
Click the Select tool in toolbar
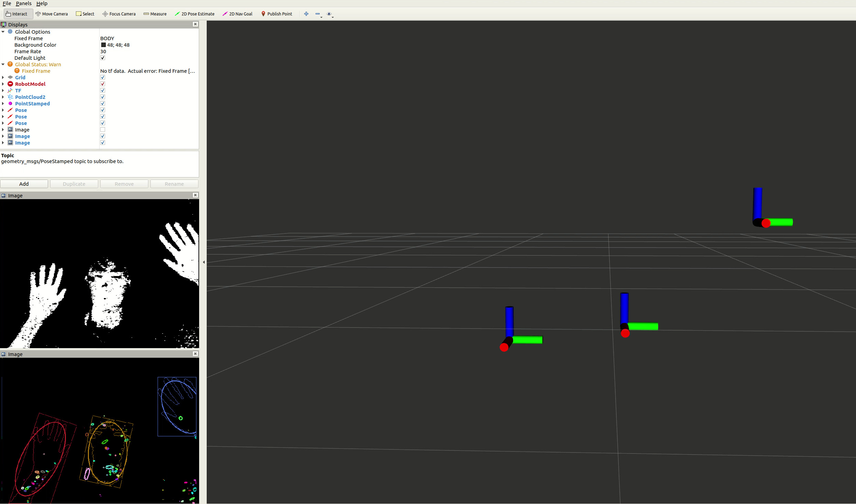pyautogui.click(x=85, y=14)
